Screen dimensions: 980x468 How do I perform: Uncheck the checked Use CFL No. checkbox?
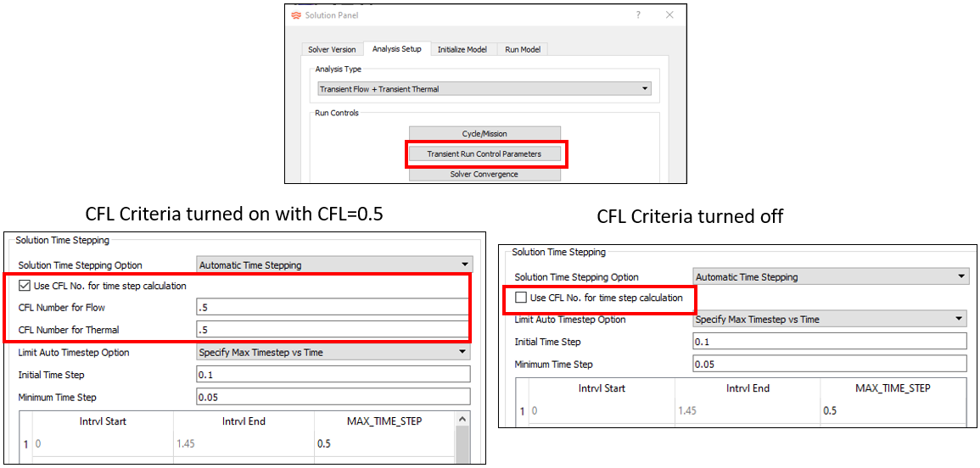pyautogui.click(x=25, y=286)
